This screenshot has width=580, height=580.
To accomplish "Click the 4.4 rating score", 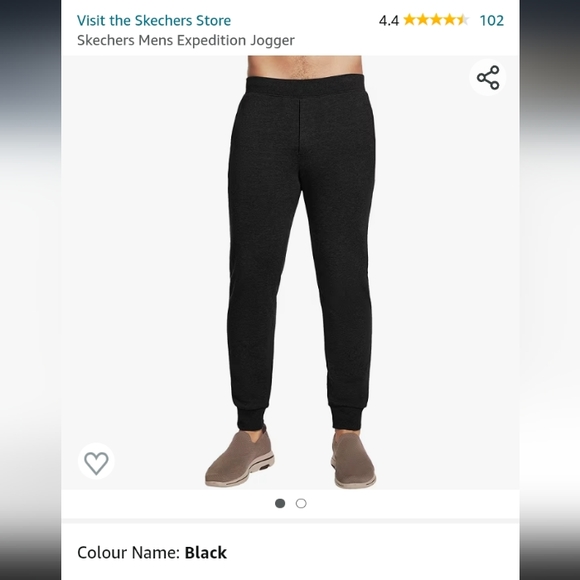I will tap(389, 21).
